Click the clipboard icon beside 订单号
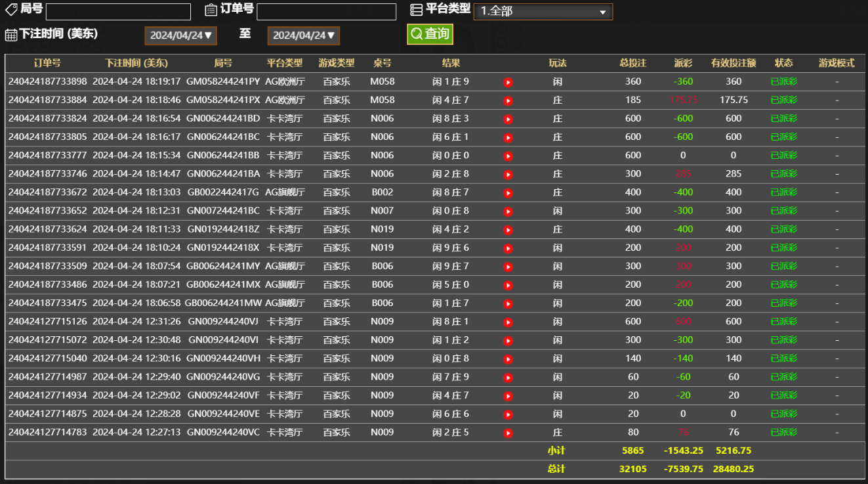868x484 pixels. pyautogui.click(x=211, y=10)
